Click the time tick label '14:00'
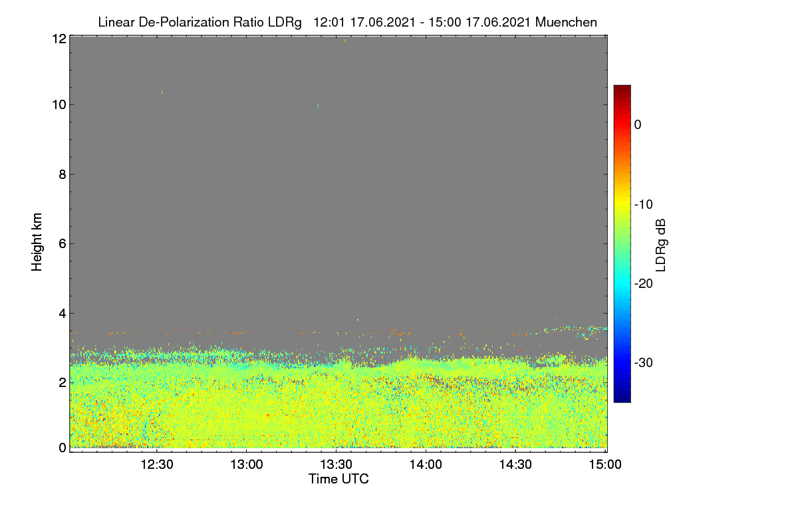Viewport: 798px width, 532px height. tap(426, 465)
